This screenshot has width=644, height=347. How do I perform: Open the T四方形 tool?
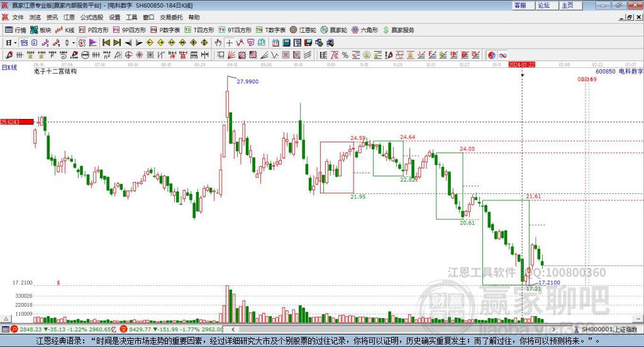pyautogui.click(x=199, y=30)
